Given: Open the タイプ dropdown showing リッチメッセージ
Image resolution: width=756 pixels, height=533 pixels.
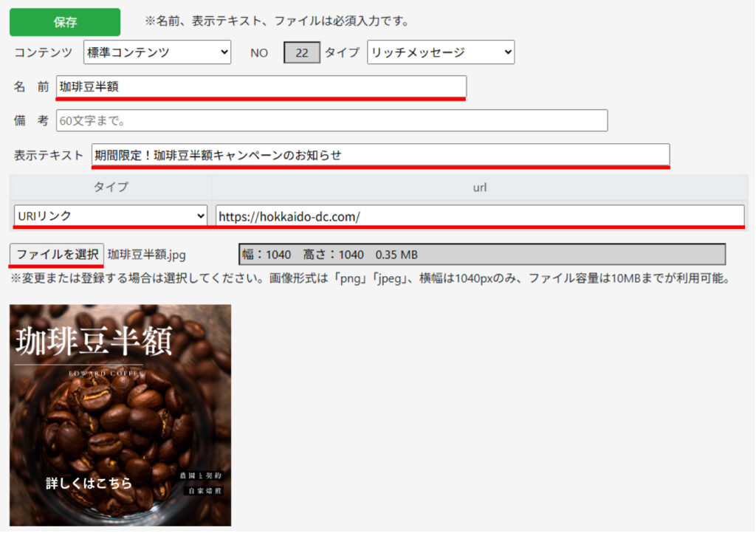Looking at the screenshot, I should [x=441, y=52].
